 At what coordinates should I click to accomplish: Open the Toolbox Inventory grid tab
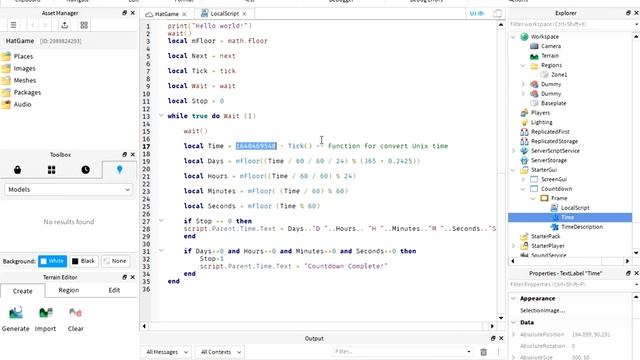point(51,170)
